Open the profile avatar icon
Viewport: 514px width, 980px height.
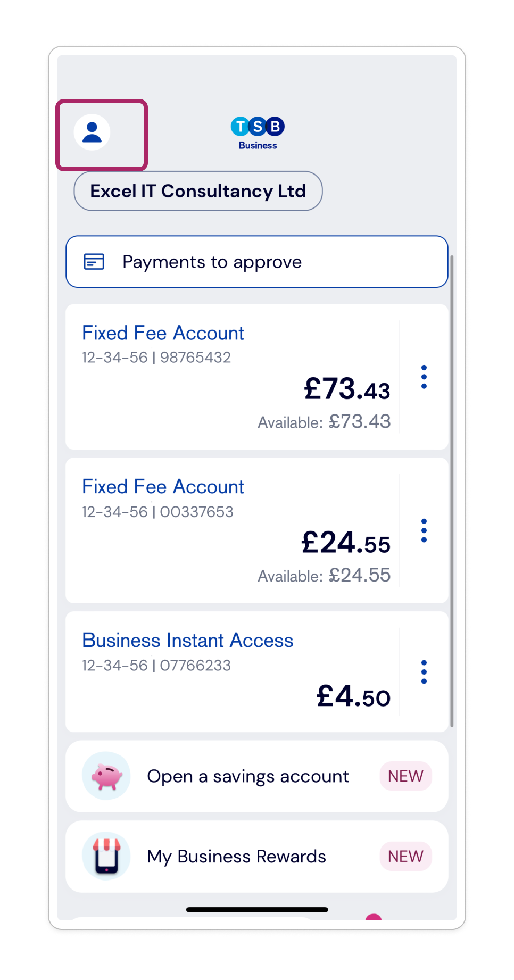(92, 132)
